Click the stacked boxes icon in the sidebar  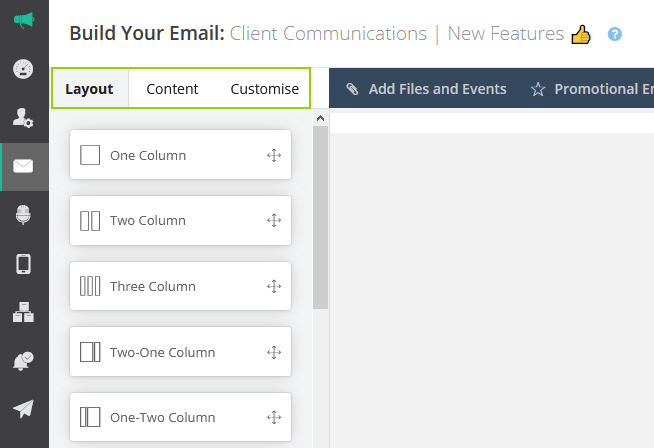click(23, 313)
